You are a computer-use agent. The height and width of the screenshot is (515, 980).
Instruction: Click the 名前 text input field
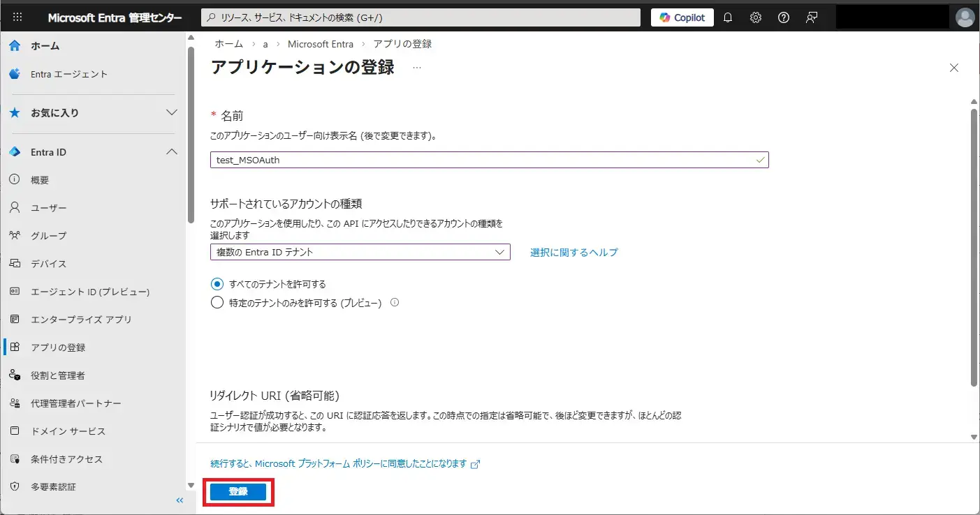coord(482,160)
